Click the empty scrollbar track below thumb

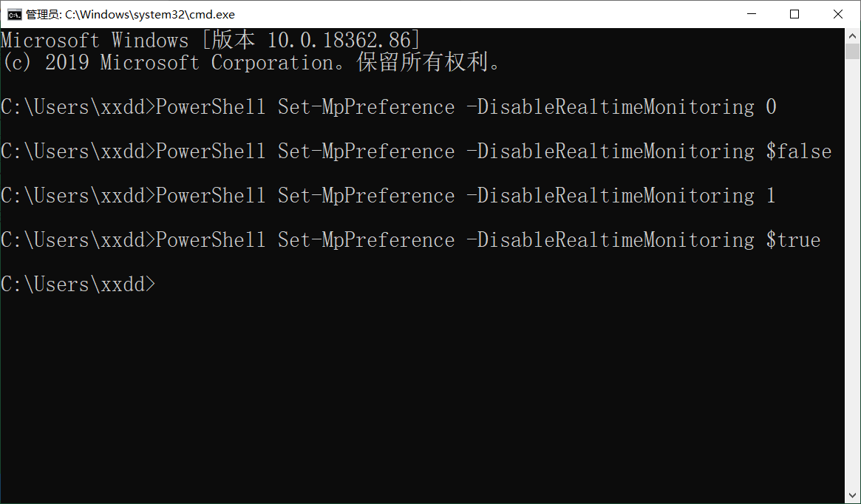tap(852, 273)
